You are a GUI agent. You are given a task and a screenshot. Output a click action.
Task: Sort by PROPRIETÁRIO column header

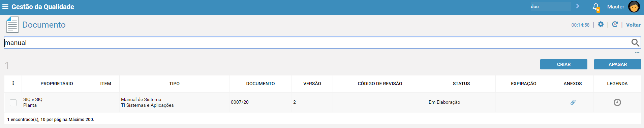point(57,84)
